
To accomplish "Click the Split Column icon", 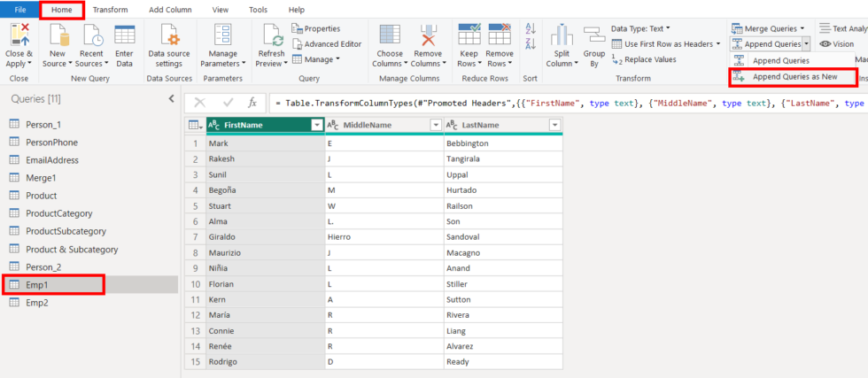I will pyautogui.click(x=562, y=35).
